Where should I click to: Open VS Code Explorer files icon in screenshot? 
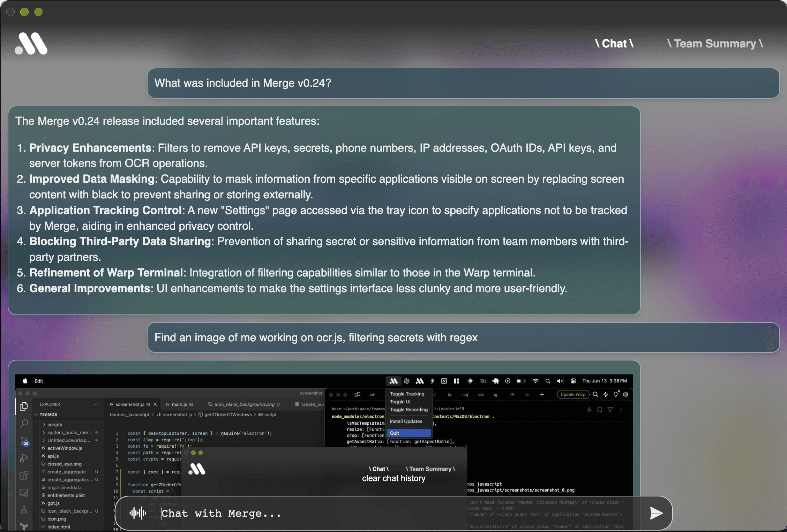click(x=24, y=406)
